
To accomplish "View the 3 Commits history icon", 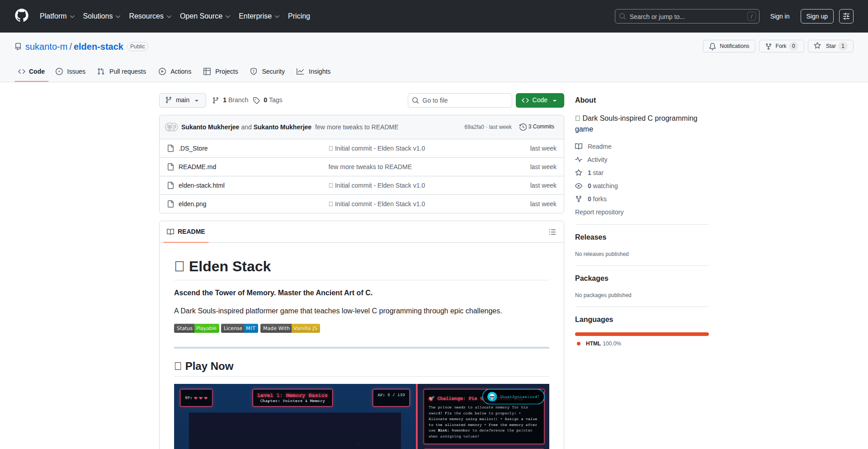I will [523, 127].
